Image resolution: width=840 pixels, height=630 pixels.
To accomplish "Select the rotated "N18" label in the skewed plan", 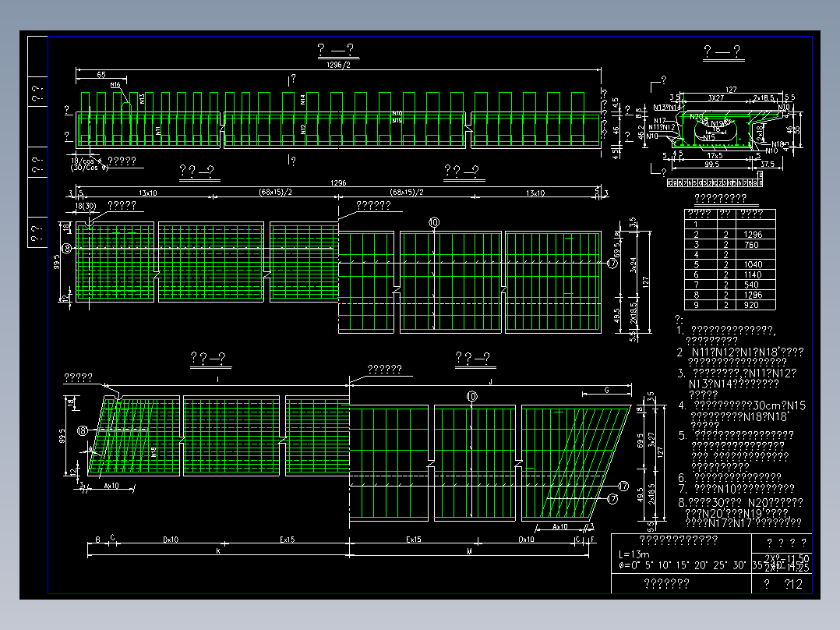I will [x=154, y=452].
